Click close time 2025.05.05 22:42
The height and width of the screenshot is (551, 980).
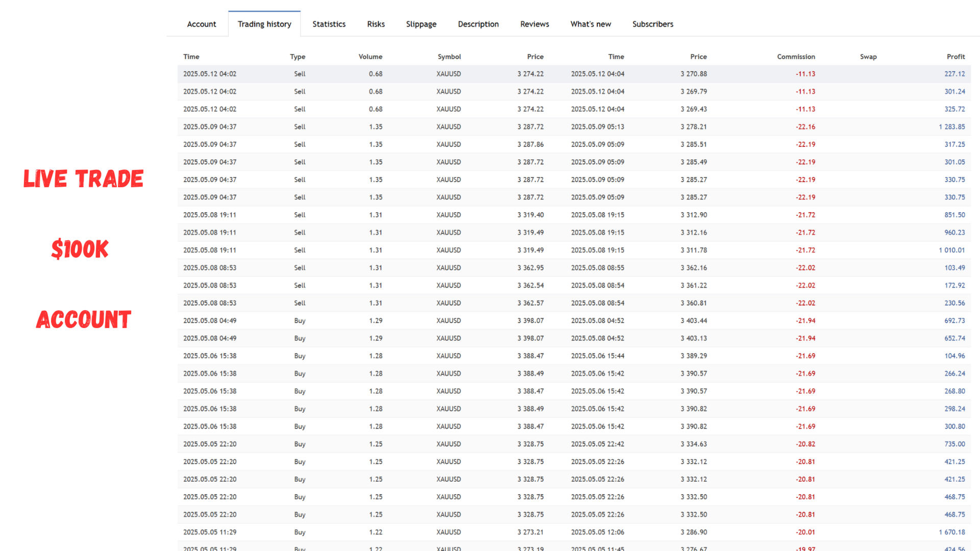(597, 444)
